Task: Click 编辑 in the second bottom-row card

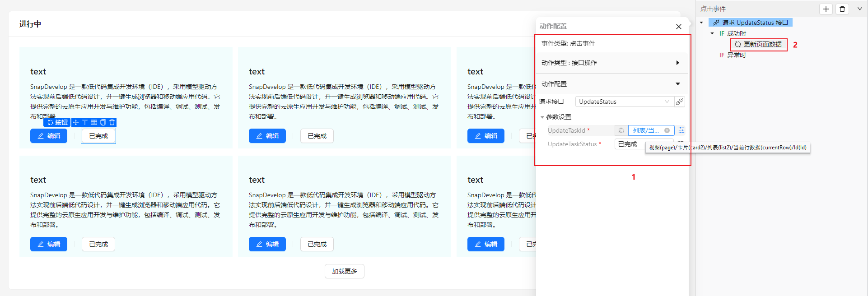Action: coord(267,244)
